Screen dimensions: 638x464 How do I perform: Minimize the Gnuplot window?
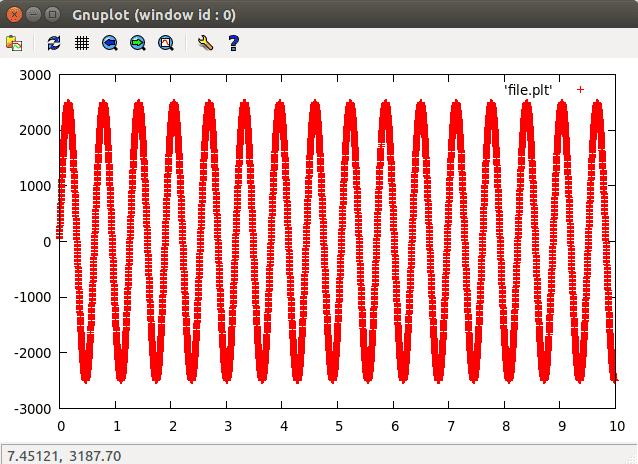[34, 15]
